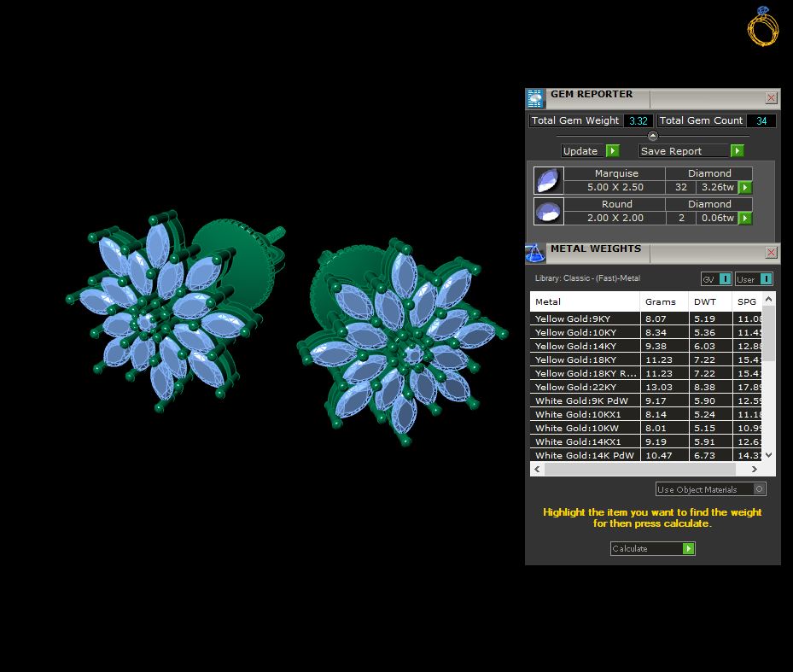Image resolution: width=793 pixels, height=672 pixels.
Task: Collapse gem report using round arrow handle
Action: point(652,136)
